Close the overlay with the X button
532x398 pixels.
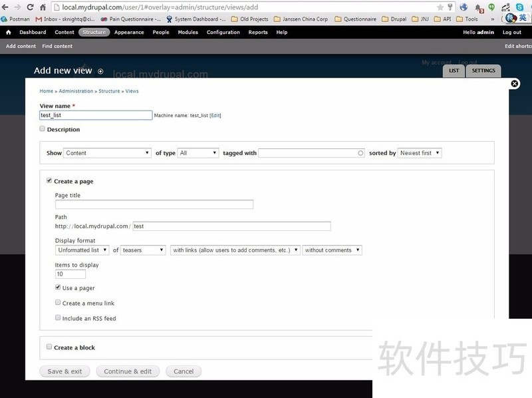click(514, 84)
